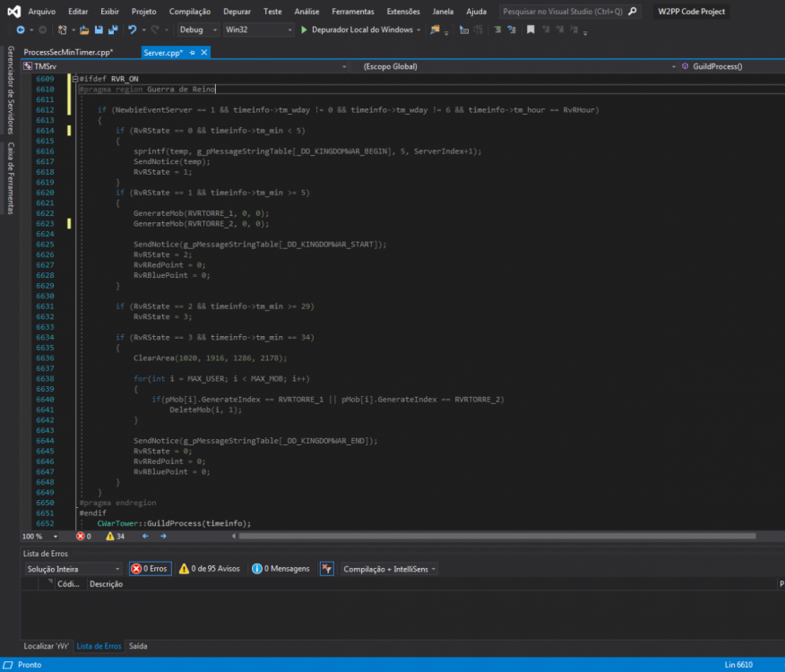
Task: Close the Server.cpp tab
Action: point(204,53)
